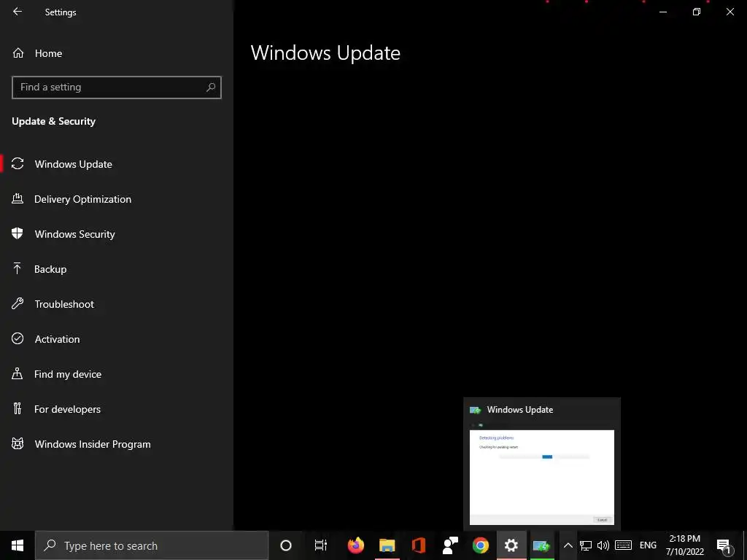Click the Windows Update preview title
This screenshot has height=560, width=747.
[x=519, y=410]
